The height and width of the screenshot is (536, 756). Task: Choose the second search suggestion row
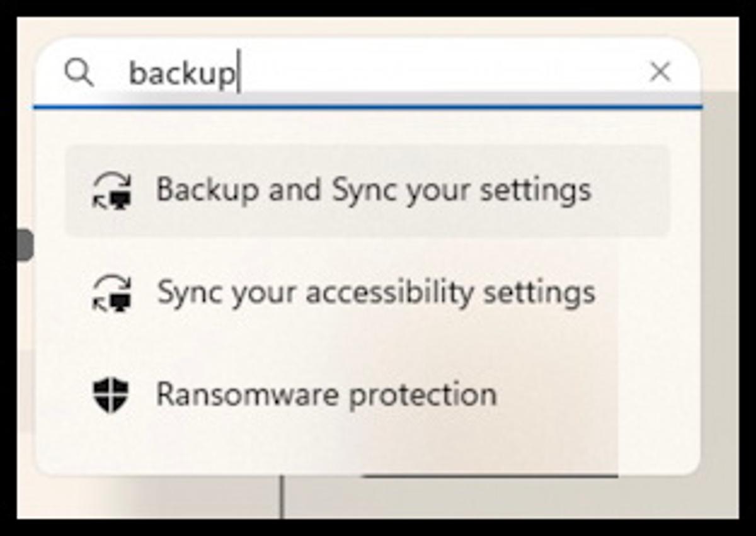click(x=376, y=293)
